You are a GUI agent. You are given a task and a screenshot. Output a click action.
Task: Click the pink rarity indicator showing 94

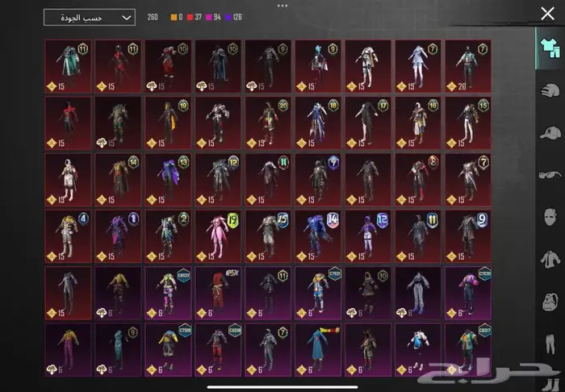point(220,17)
